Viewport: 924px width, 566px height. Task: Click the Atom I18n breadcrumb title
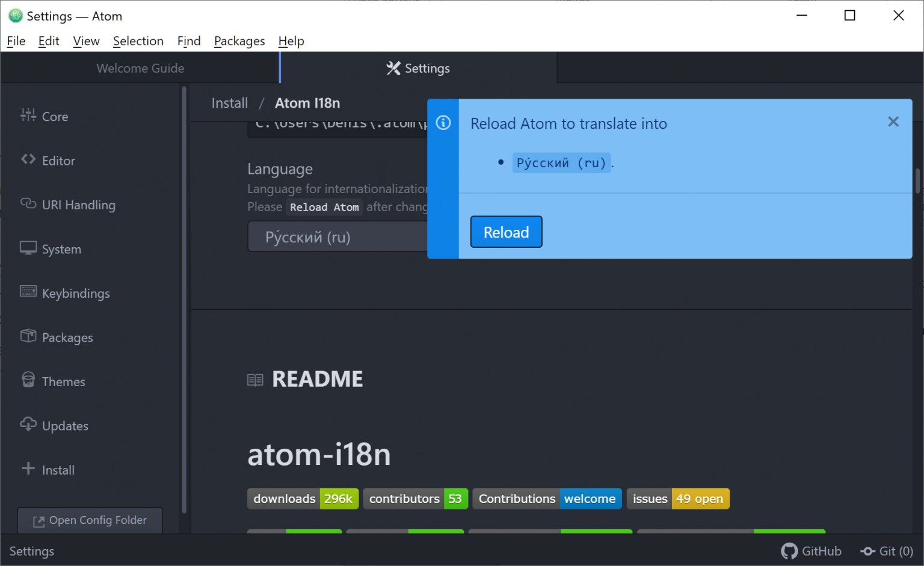coord(307,103)
